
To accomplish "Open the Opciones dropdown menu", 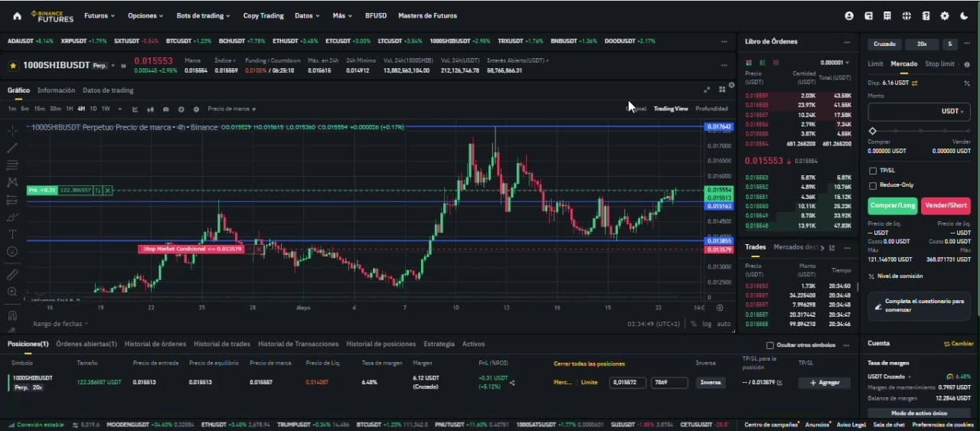I will [145, 15].
